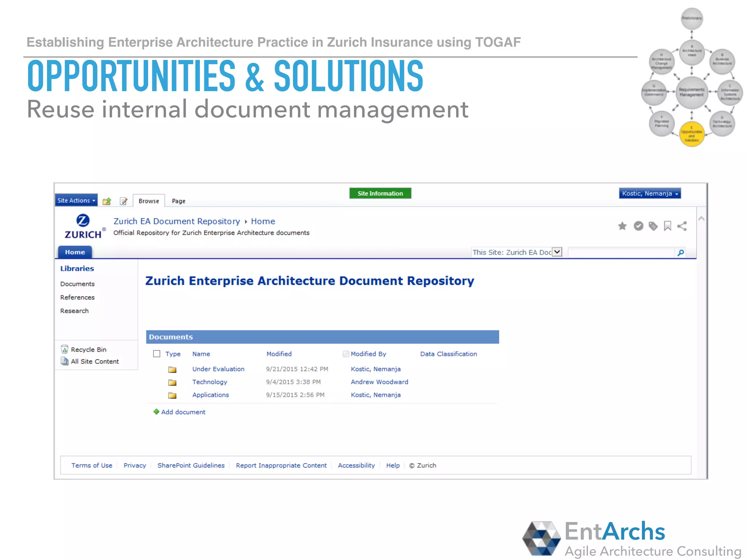Open the Privacy footer link
The height and width of the screenshot is (560, 747).
pos(135,466)
